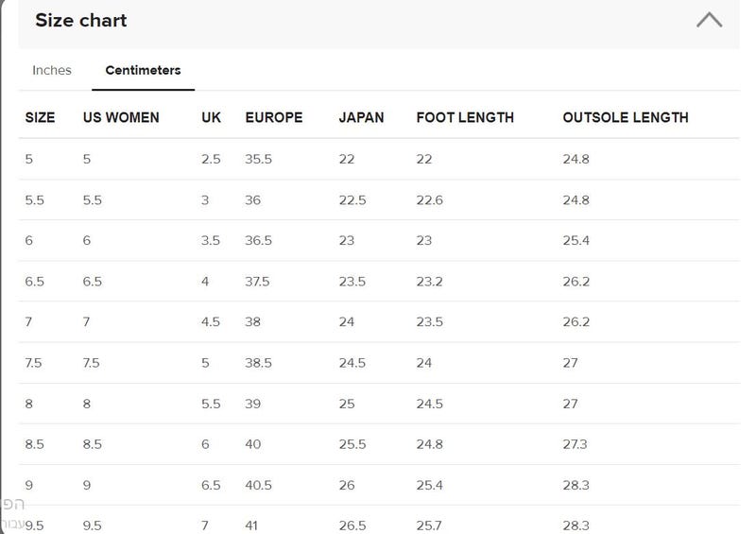
Task: Click the 37.5 Europe size cell
Action: point(257,282)
